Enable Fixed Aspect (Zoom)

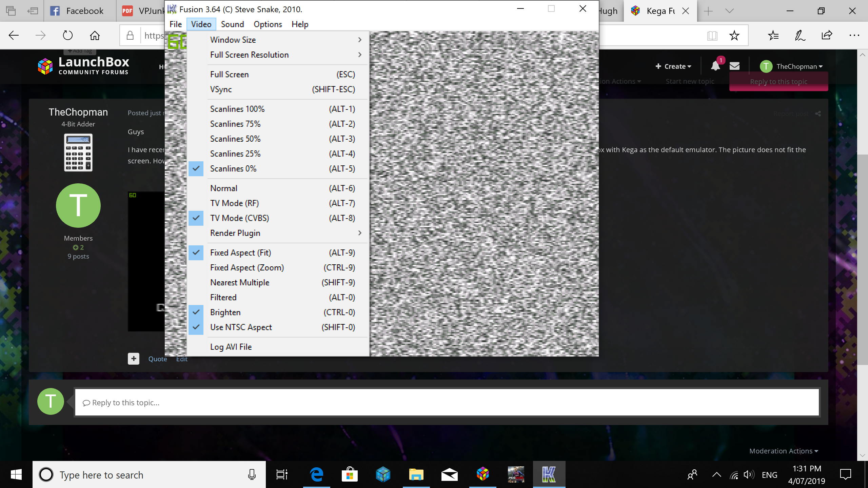pyautogui.click(x=278, y=267)
